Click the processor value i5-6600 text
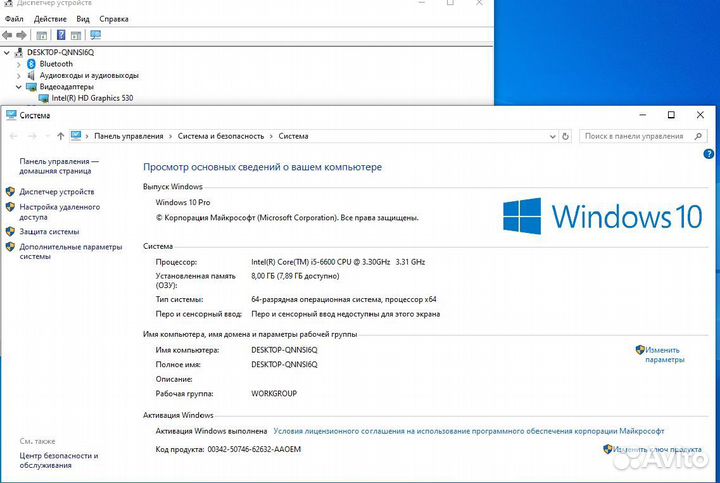Image resolution: width=720 pixels, height=483 pixels. (x=338, y=262)
